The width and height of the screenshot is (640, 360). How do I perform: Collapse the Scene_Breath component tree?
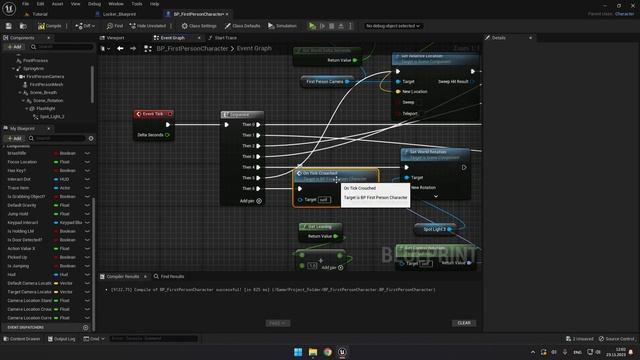pyautogui.click(x=20, y=93)
